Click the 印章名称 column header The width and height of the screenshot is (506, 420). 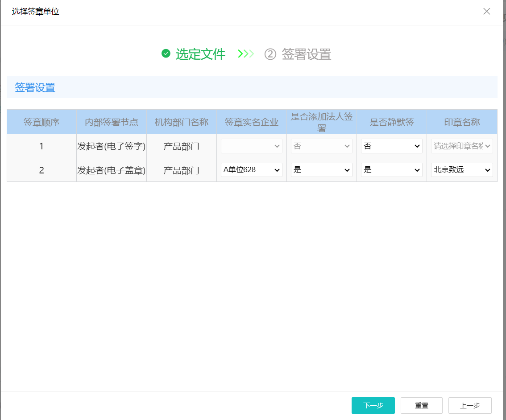click(462, 122)
